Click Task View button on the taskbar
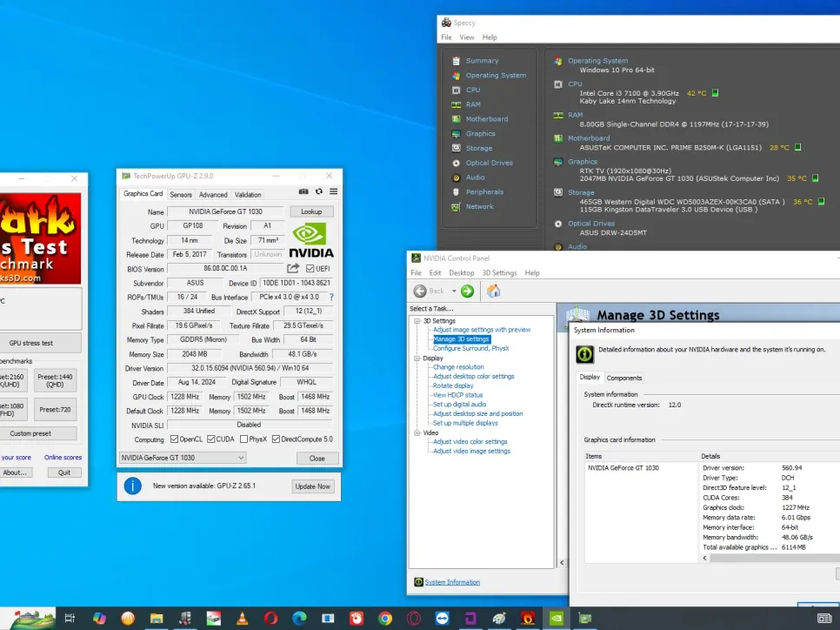The height and width of the screenshot is (630, 840). (x=70, y=618)
